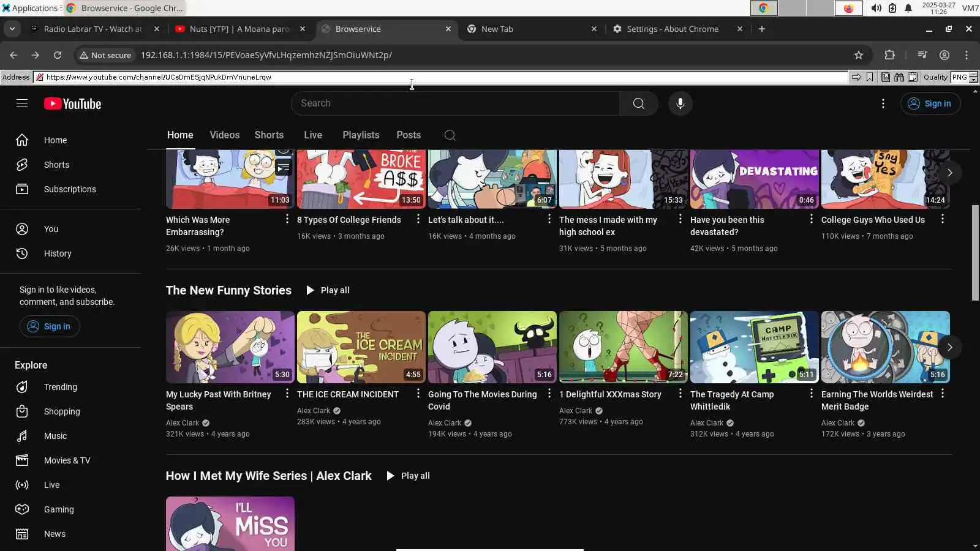
Task: Switch to the channel Videos tab
Action: click(x=225, y=135)
